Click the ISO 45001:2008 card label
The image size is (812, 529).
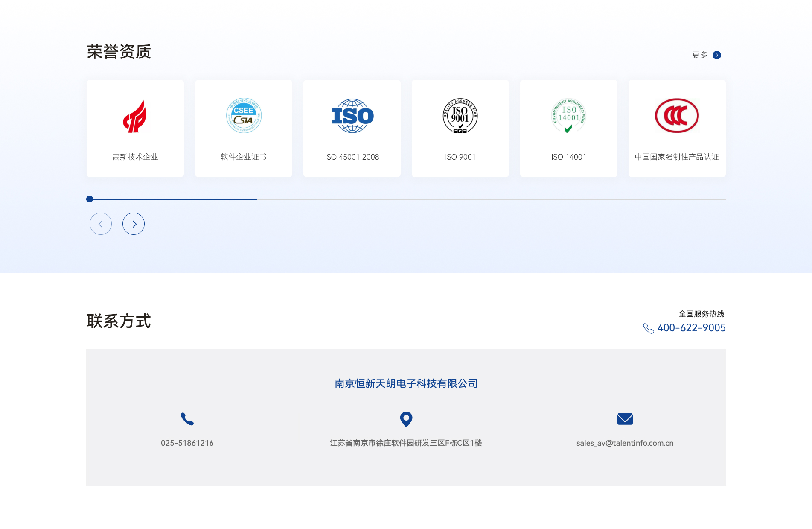(352, 157)
